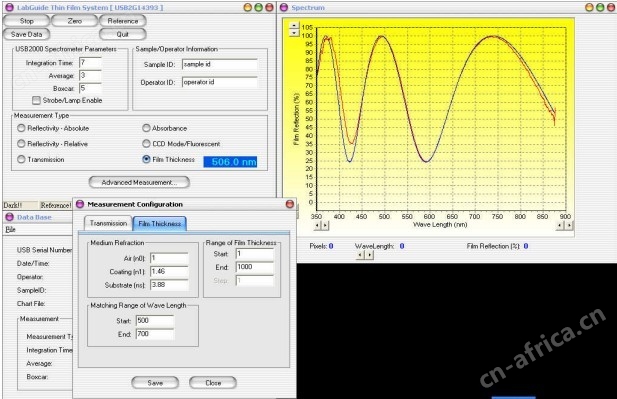617x399 pixels.
Task: Select the Absorbance radio button
Action: pyautogui.click(x=146, y=128)
